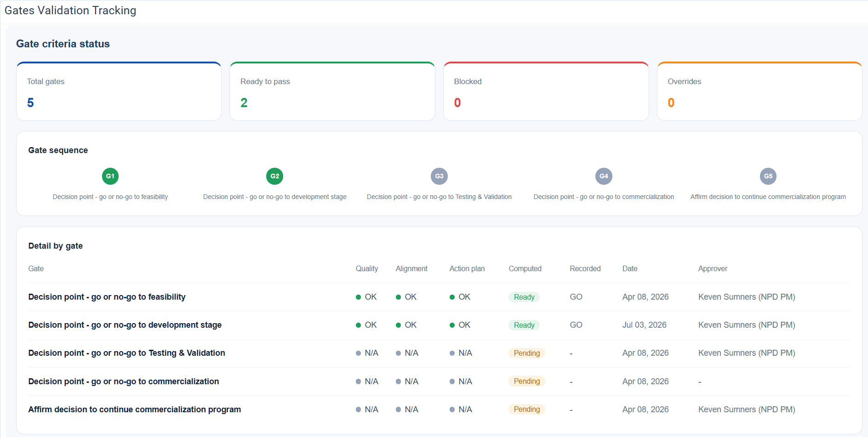Screen dimensions: 868x438
Task: Click the Gate criteria status heading
Action: [63, 44]
